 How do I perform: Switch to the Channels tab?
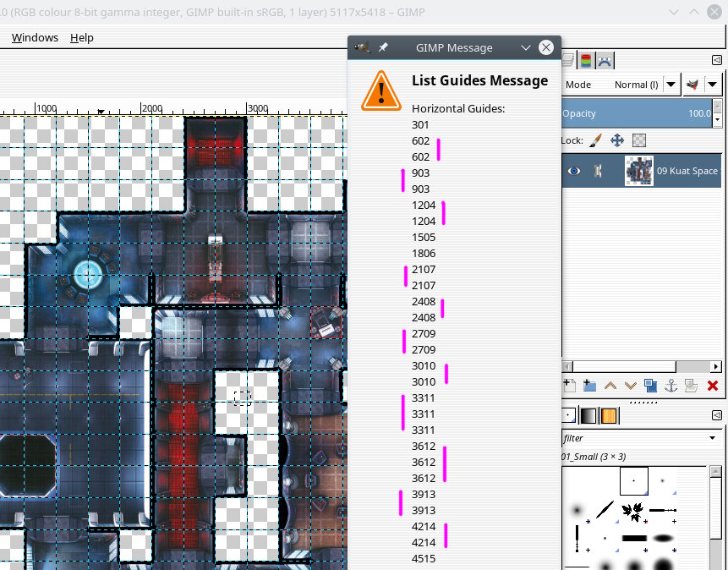pyautogui.click(x=587, y=60)
